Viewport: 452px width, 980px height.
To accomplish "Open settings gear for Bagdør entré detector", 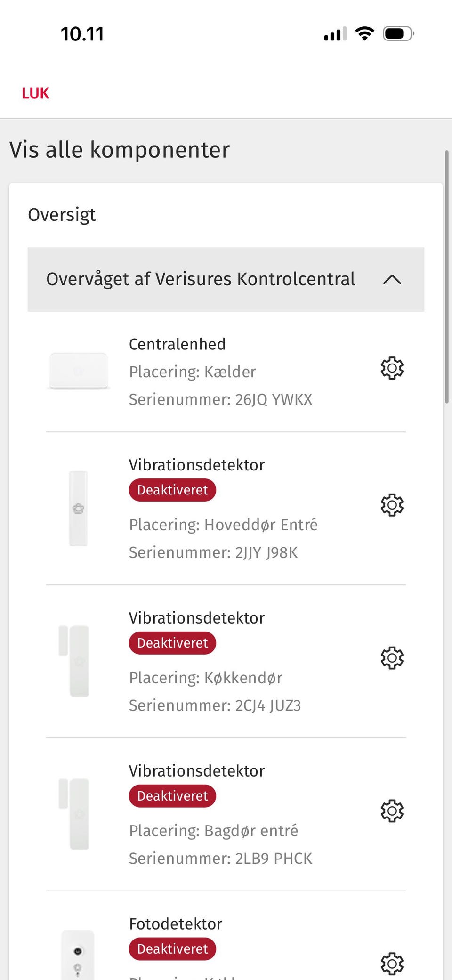I will tap(392, 811).
